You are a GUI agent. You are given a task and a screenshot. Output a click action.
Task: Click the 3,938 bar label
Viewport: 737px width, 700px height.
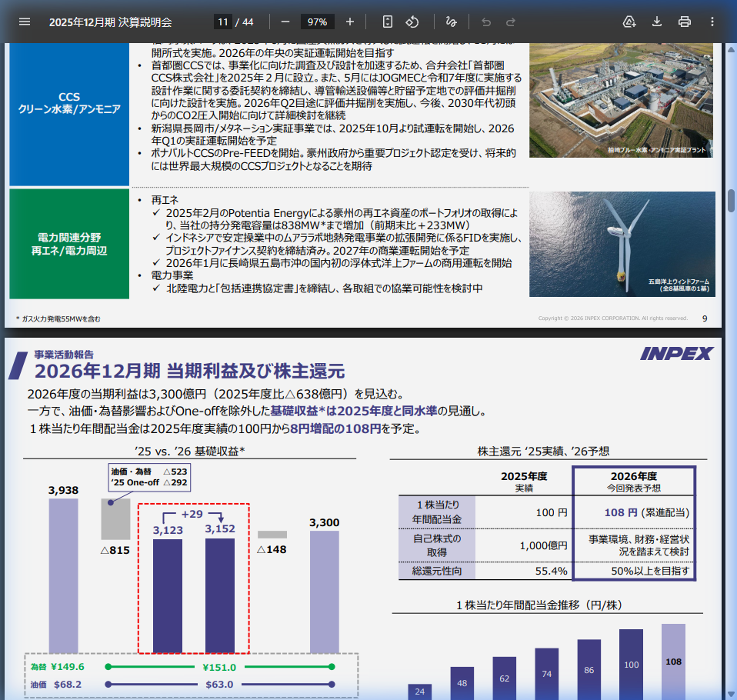point(63,490)
